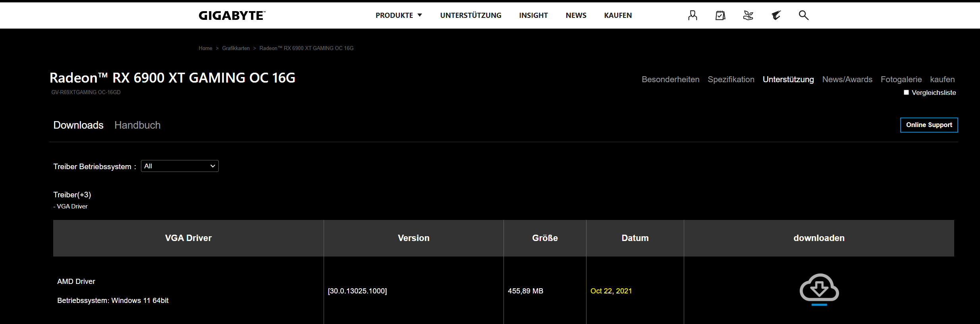
Task: Download AMD Driver via cloud icon
Action: pyautogui.click(x=819, y=289)
